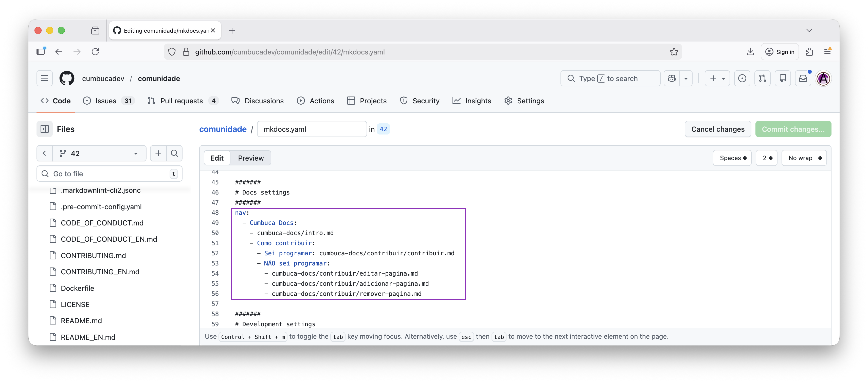Reload the current page
This screenshot has width=868, height=383.
(95, 52)
